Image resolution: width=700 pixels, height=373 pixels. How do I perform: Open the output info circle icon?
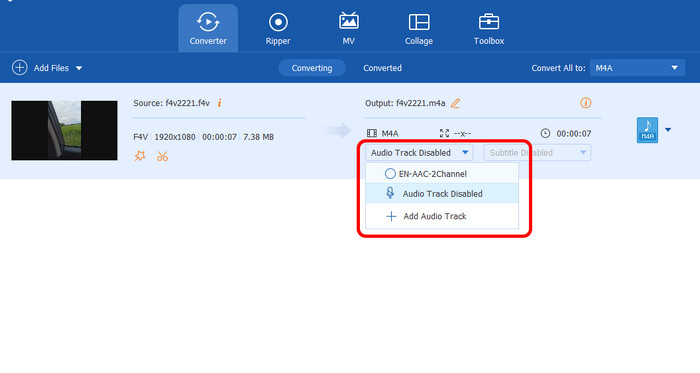(x=586, y=103)
